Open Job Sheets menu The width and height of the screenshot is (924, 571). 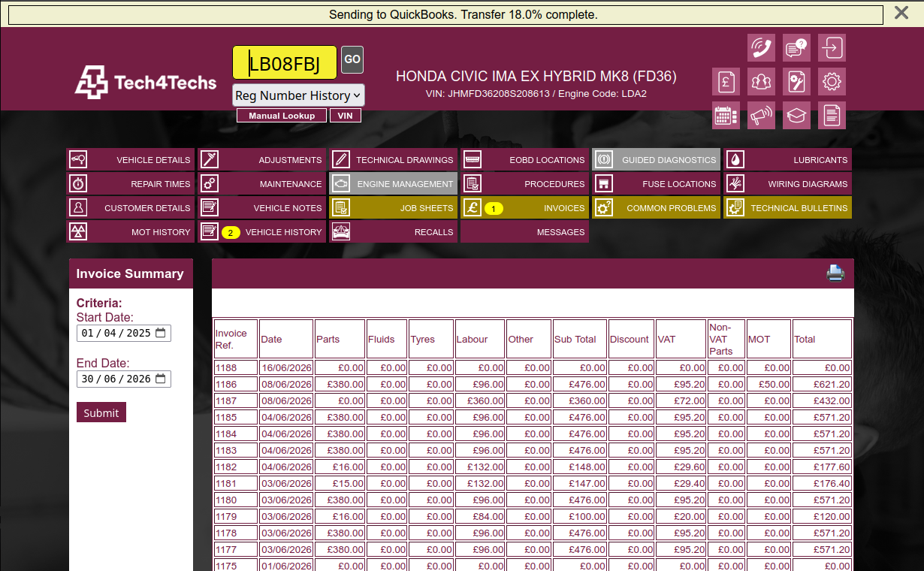pyautogui.click(x=393, y=207)
